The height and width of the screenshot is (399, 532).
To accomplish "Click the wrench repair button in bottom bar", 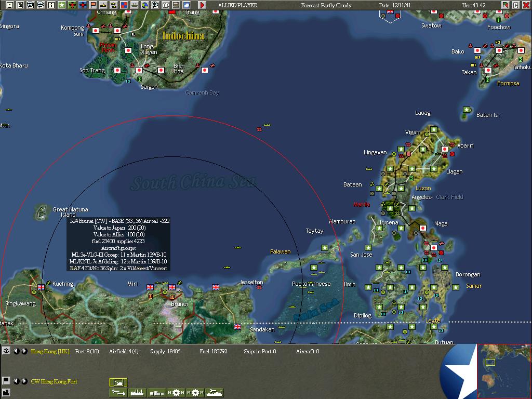I will tap(118, 393).
